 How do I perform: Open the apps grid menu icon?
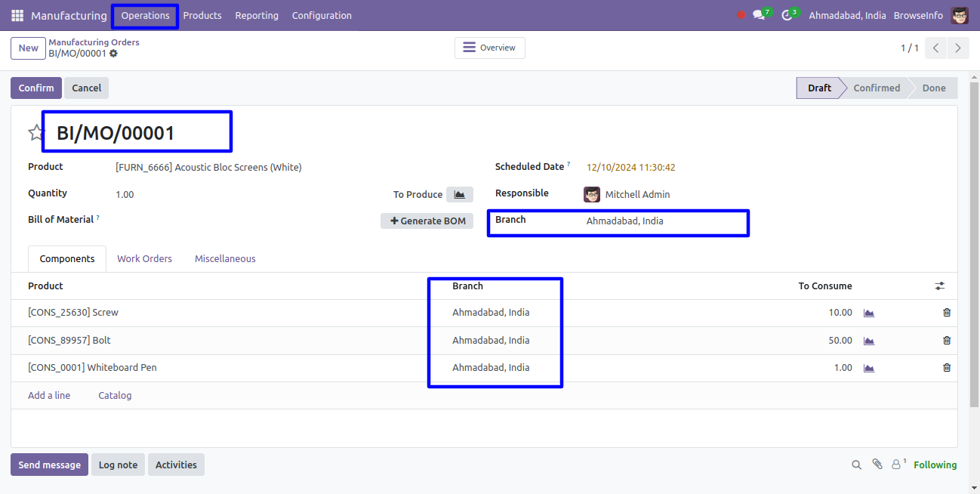pos(17,15)
